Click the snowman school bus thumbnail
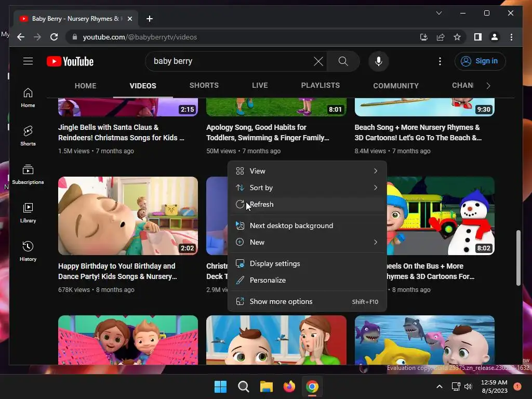This screenshot has width=532, height=399. (x=441, y=216)
